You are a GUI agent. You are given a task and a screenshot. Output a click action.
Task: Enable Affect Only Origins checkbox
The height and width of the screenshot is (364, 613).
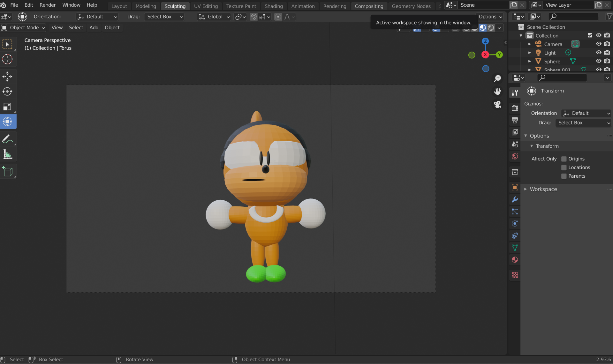(x=564, y=159)
